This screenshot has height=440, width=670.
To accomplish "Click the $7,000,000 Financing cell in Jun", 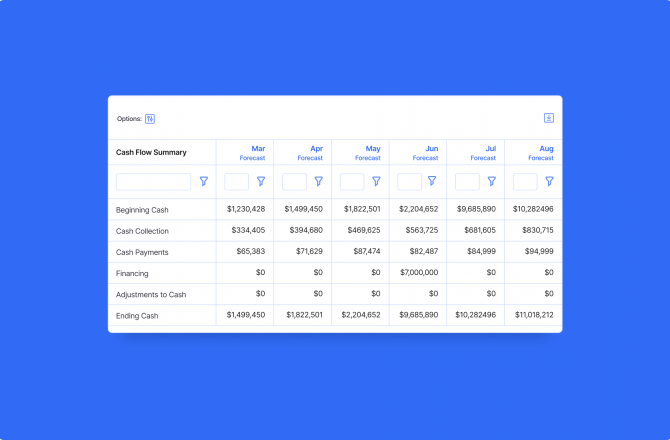I will 419,273.
